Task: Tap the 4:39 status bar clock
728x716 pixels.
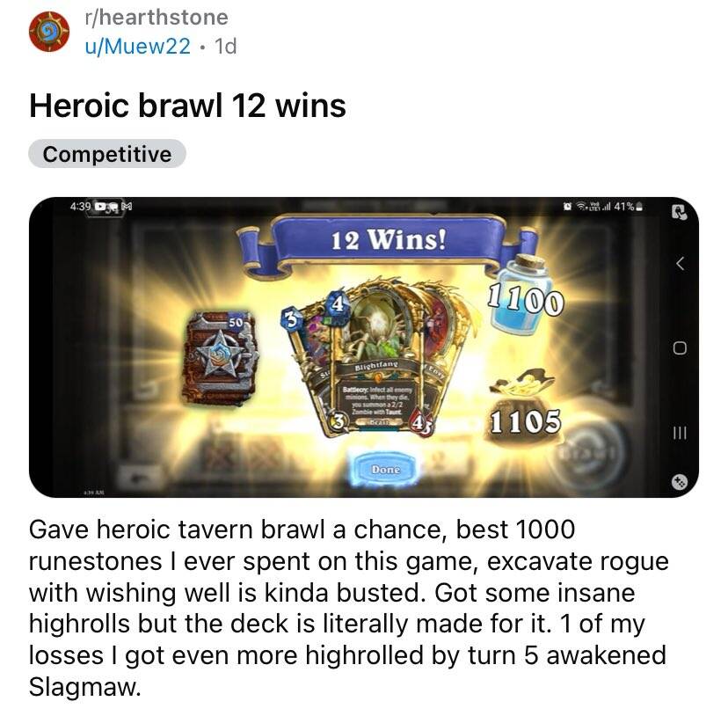Action: [x=80, y=206]
